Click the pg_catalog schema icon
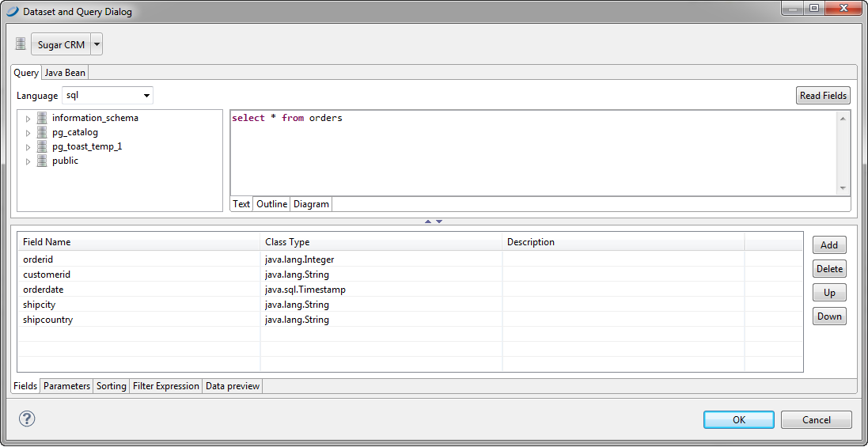Screen dimensions: 868x447 [x=41, y=132]
